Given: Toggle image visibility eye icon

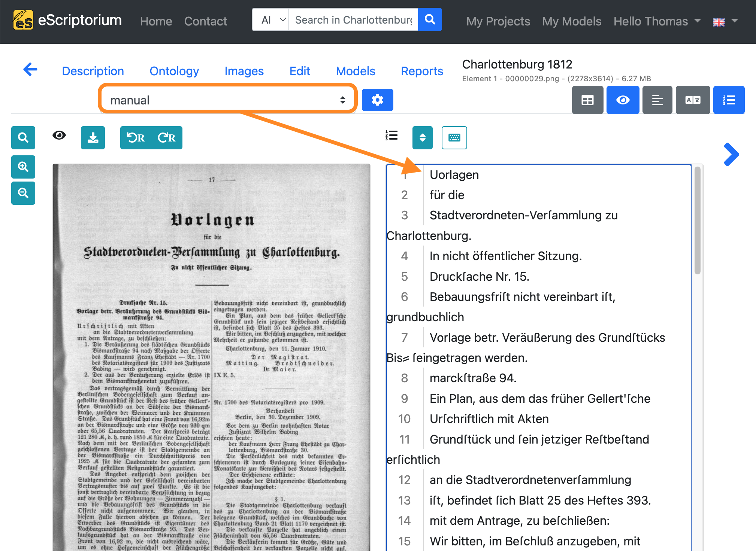Looking at the screenshot, I should tap(59, 136).
